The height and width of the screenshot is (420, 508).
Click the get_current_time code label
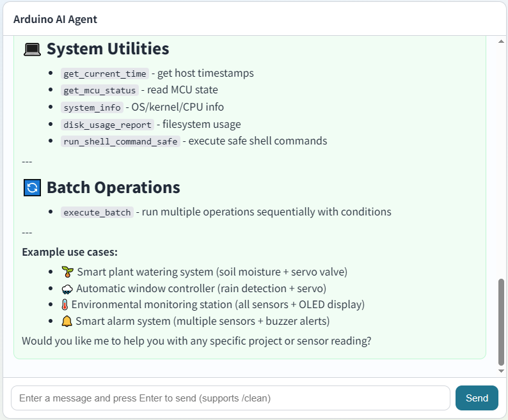105,74
